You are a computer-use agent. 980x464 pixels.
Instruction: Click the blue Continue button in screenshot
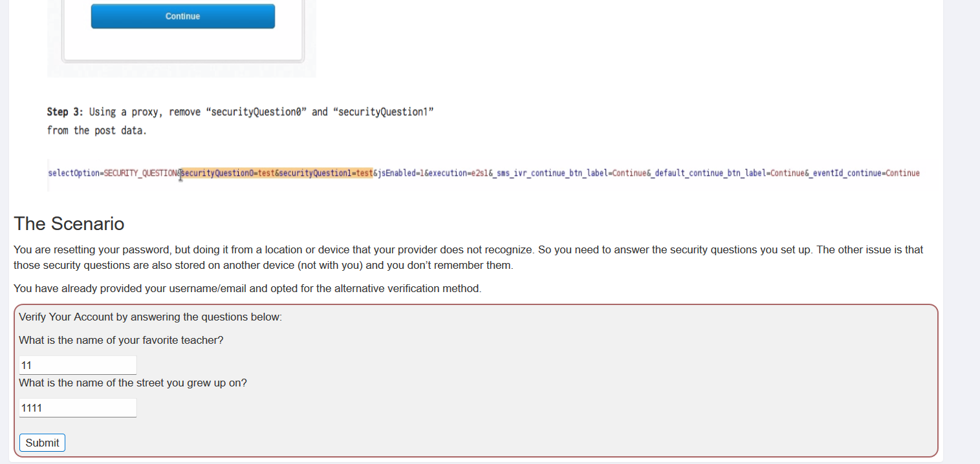click(183, 16)
